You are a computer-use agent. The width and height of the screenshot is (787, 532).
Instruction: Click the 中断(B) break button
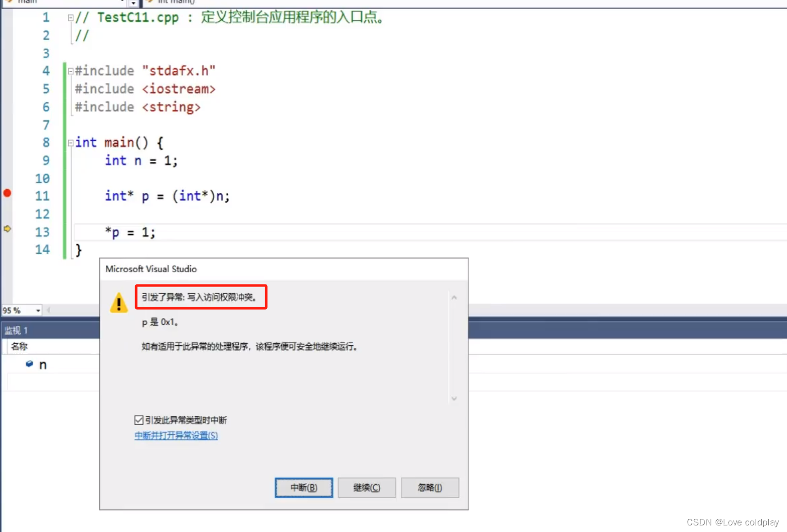click(304, 487)
